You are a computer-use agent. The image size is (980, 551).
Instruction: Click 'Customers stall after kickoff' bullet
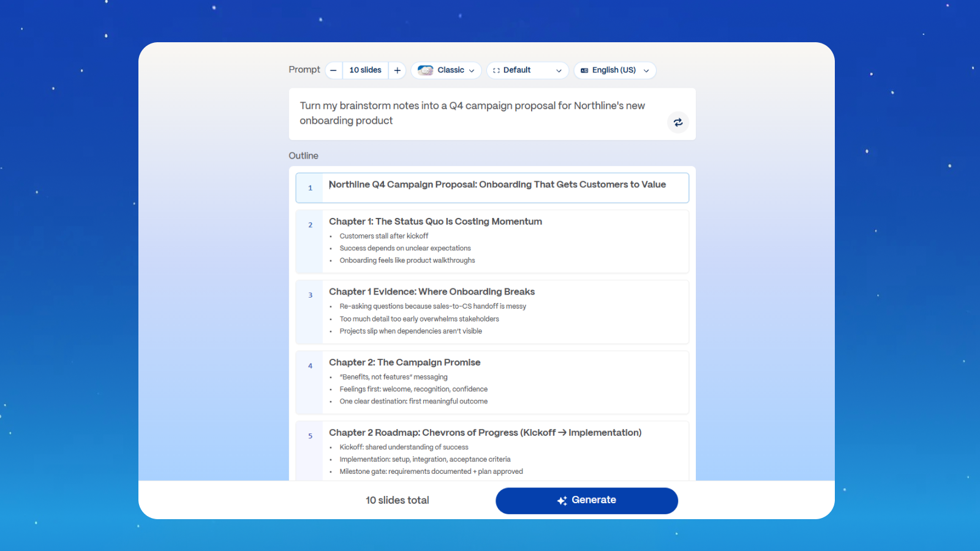[384, 236]
